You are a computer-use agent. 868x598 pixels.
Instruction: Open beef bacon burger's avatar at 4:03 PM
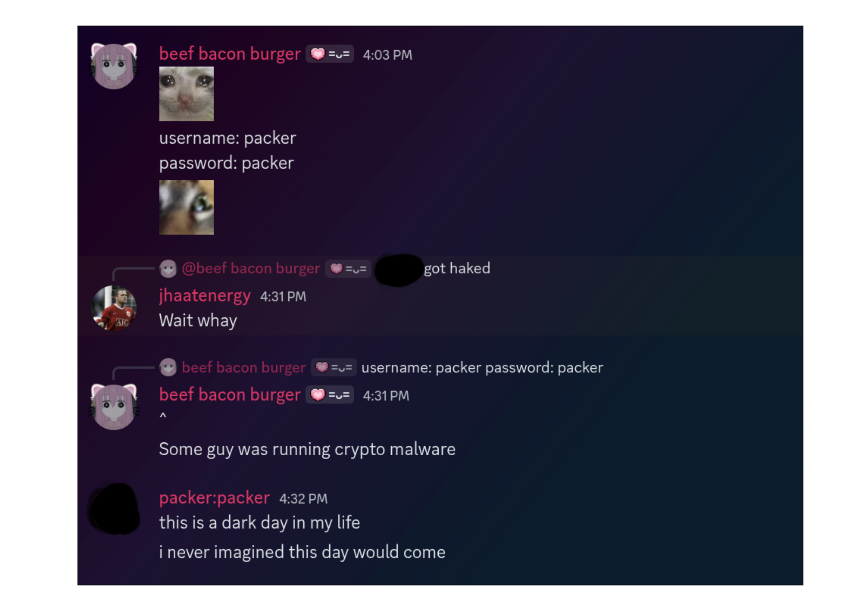[114, 66]
